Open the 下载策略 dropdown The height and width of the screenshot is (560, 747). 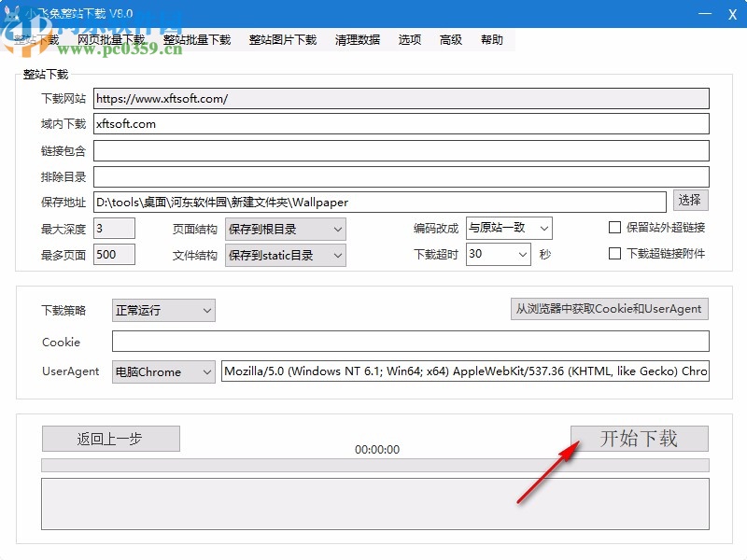tap(163, 310)
